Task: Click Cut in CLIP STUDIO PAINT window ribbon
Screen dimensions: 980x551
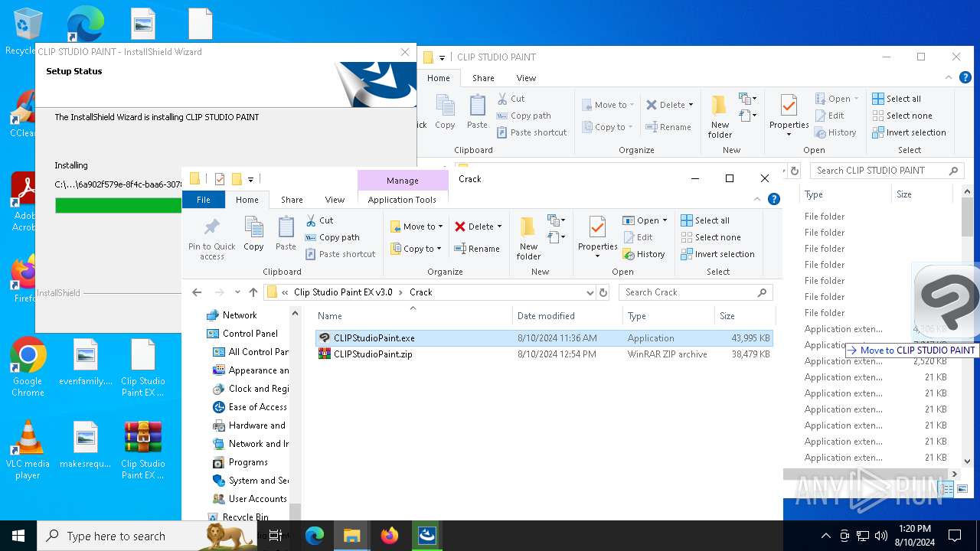Action: (x=511, y=99)
